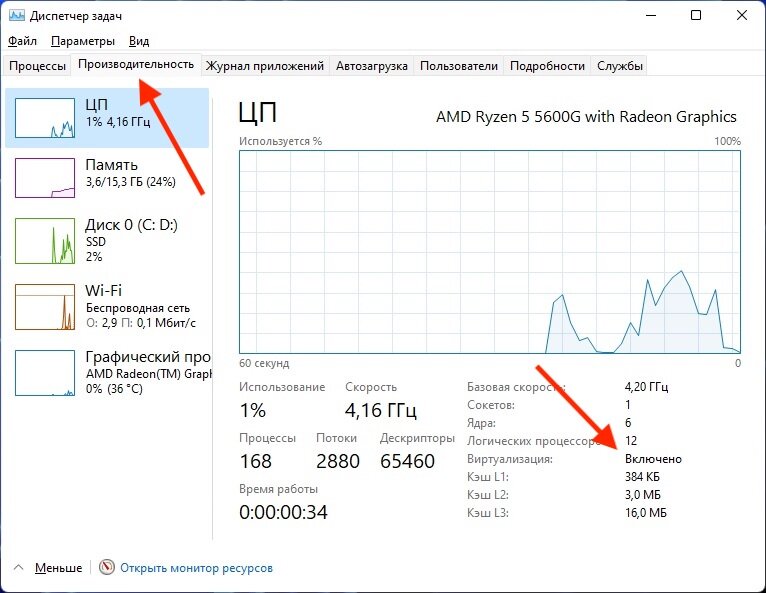
Task: Click the AMD Ryzen 5 5600G processor name
Action: tap(586, 117)
